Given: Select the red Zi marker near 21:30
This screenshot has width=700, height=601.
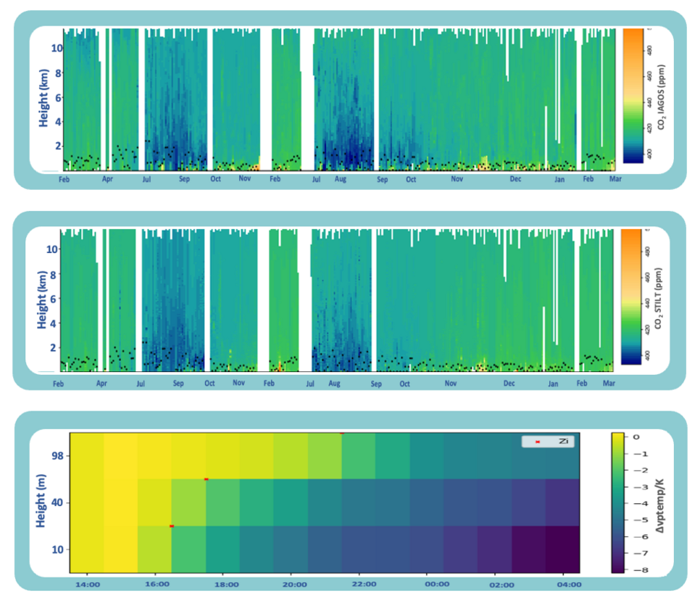Looking at the screenshot, I should click(341, 433).
